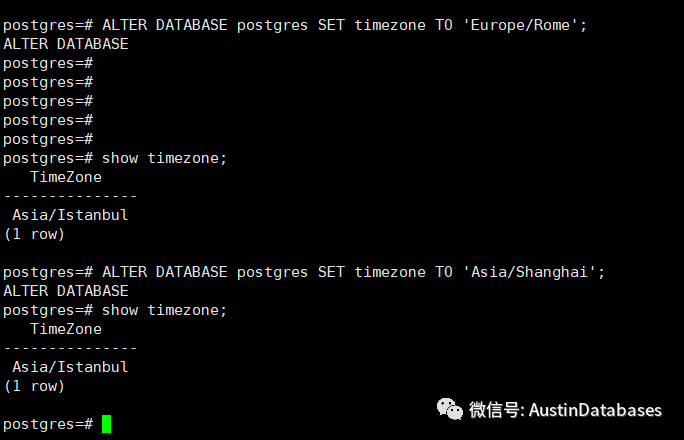Click the first TimeZone column header

(66, 177)
